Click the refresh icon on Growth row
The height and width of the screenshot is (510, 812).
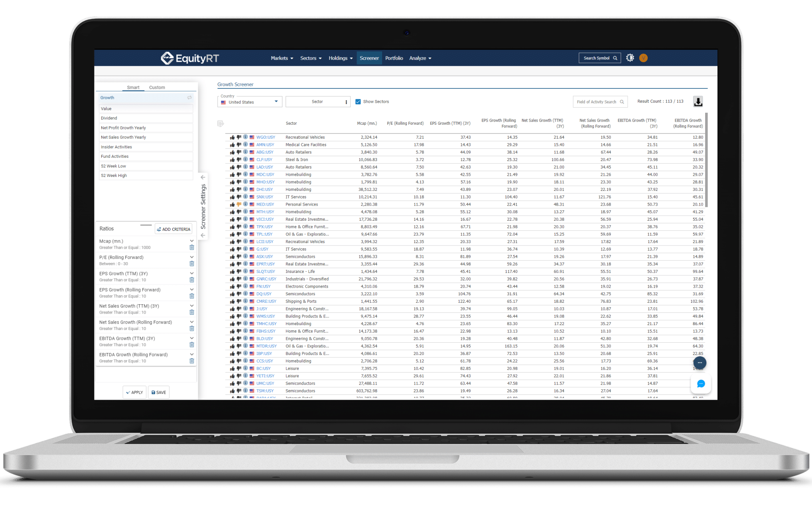[189, 98]
